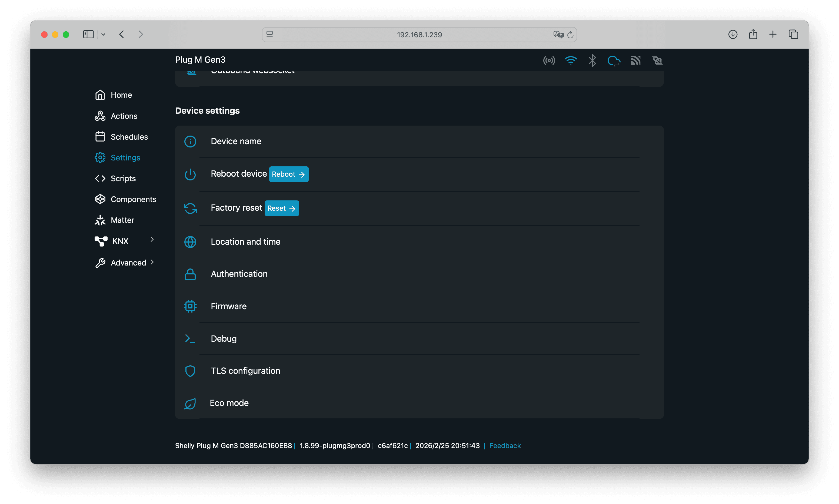The height and width of the screenshot is (504, 839).
Task: Click the address bar showing 192.168.1.239
Action: [x=419, y=35]
